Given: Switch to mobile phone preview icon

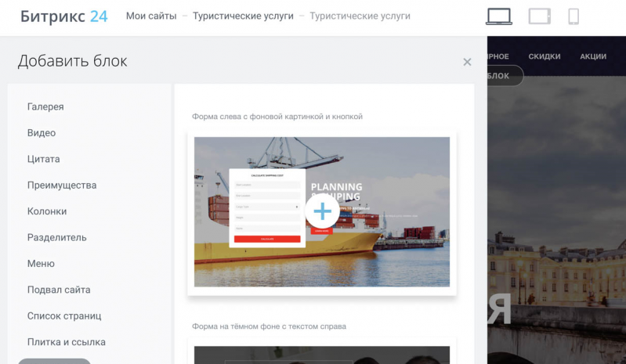Looking at the screenshot, I should click(x=574, y=16).
